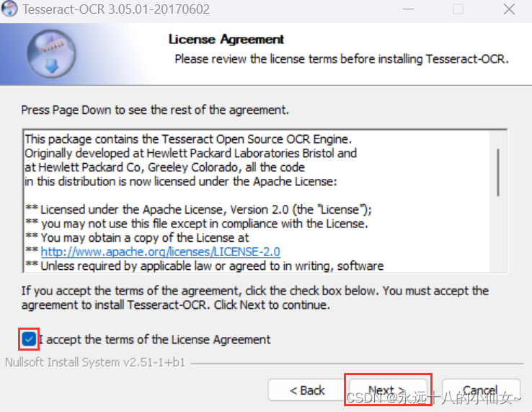Viewport: 532px width, 412px height.
Task: Click the license text scrollbar thumb
Action: click(x=498, y=172)
